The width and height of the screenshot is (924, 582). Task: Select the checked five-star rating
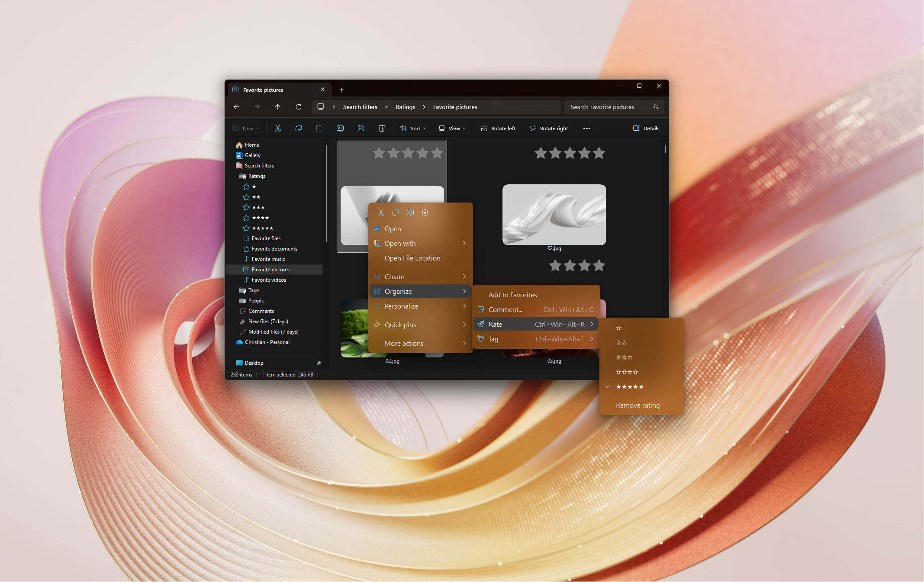[642, 387]
